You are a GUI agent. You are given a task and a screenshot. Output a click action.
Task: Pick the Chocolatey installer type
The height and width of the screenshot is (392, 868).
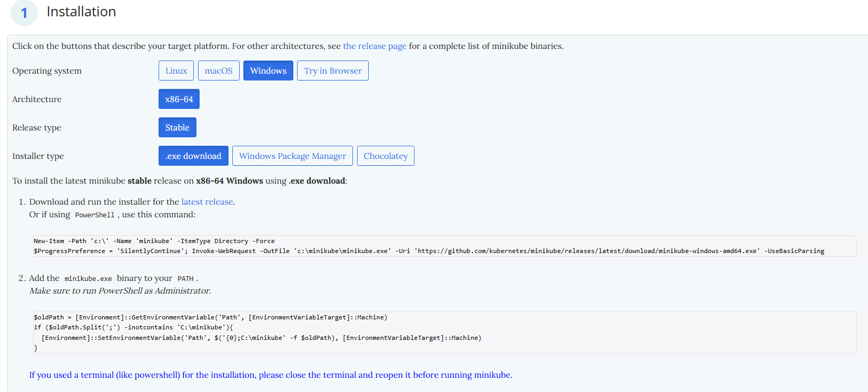pyautogui.click(x=386, y=156)
